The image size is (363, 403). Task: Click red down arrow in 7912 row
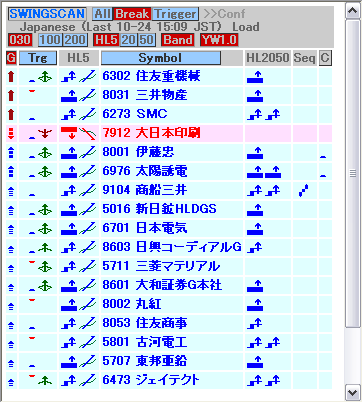pyautogui.click(x=11, y=134)
